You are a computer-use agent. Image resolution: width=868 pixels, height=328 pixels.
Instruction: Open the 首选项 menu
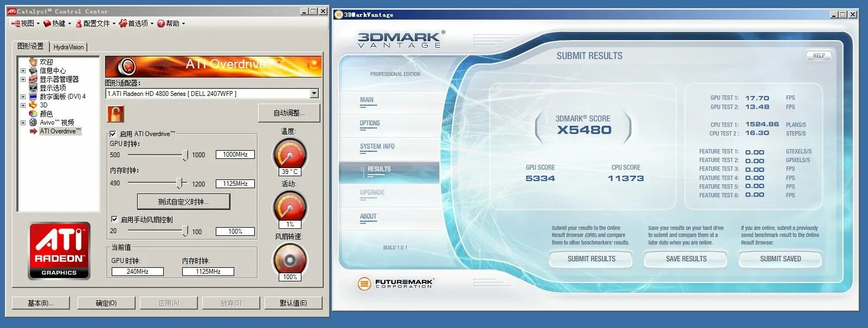point(136,23)
